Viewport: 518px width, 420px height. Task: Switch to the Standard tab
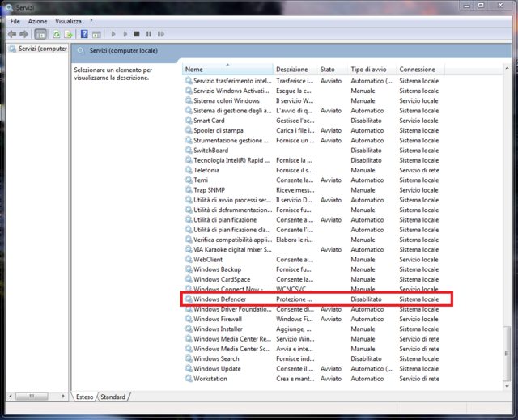pyautogui.click(x=113, y=397)
